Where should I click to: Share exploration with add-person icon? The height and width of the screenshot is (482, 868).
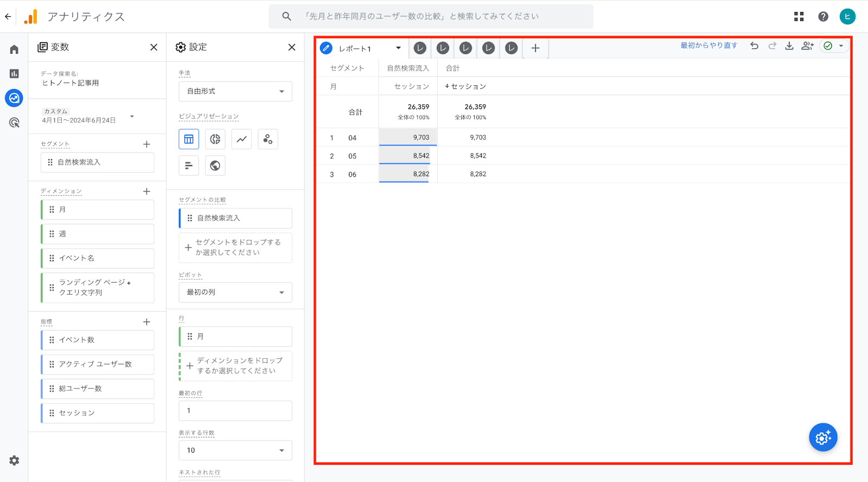tap(807, 46)
